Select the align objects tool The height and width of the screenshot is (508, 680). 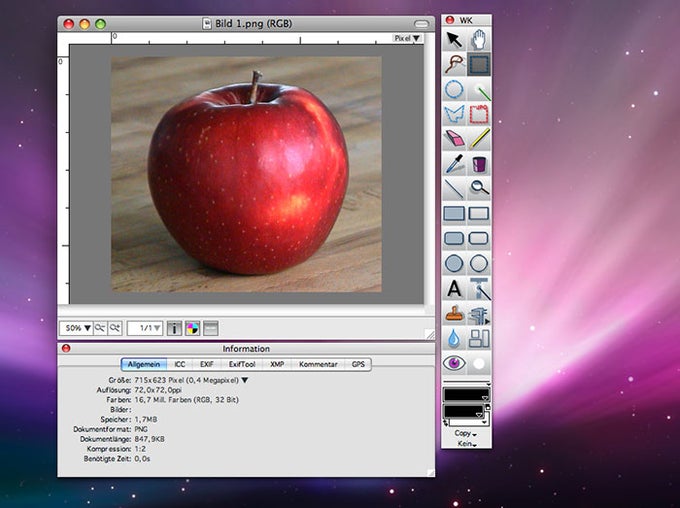point(479,338)
